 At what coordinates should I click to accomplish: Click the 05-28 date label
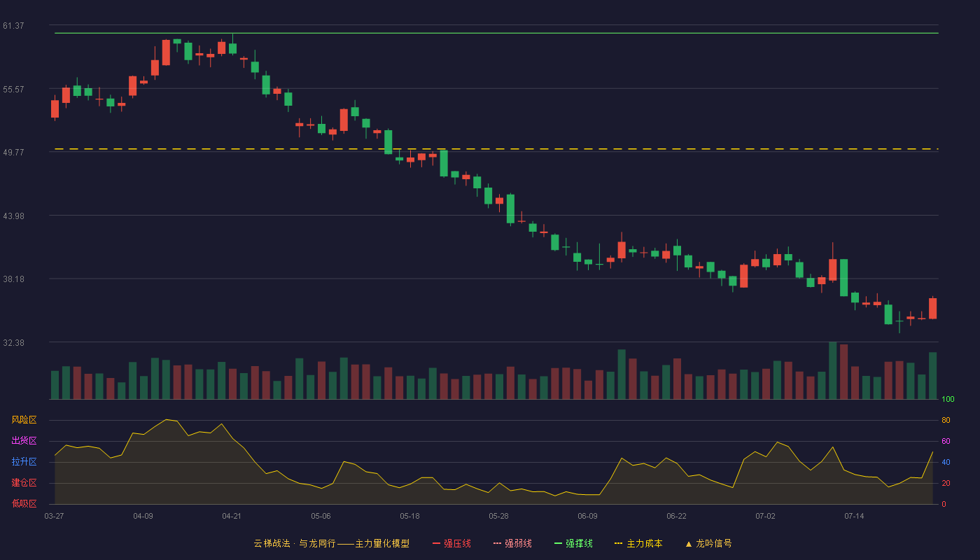point(499,516)
